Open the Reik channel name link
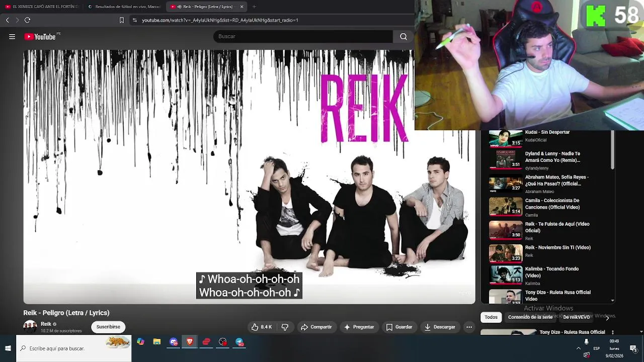Screen dimensions: 644x362 click(46, 324)
